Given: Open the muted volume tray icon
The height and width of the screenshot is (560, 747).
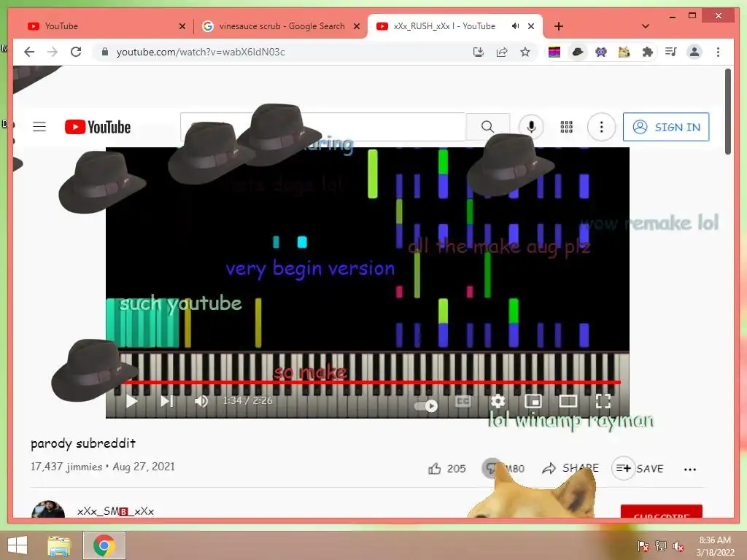Looking at the screenshot, I should coord(678,546).
